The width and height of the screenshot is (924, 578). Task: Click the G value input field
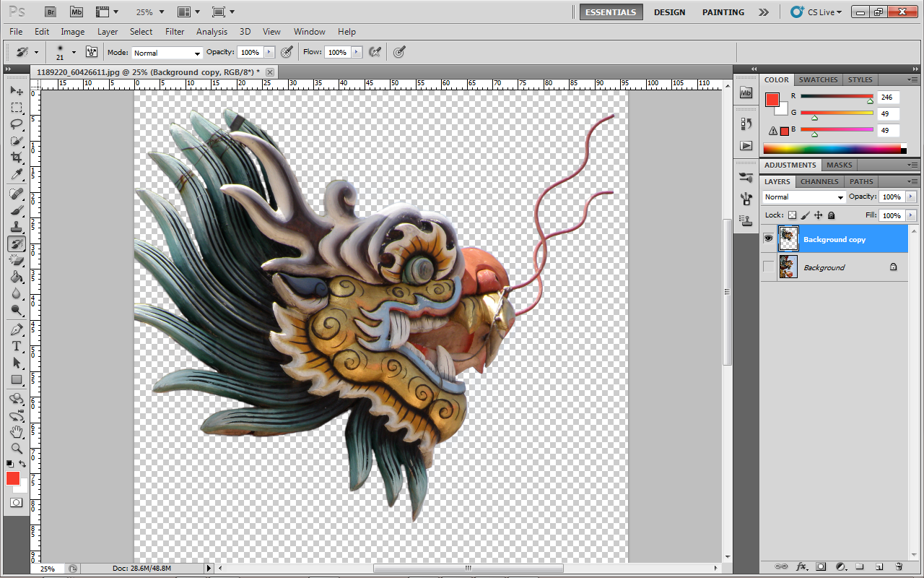(x=889, y=113)
